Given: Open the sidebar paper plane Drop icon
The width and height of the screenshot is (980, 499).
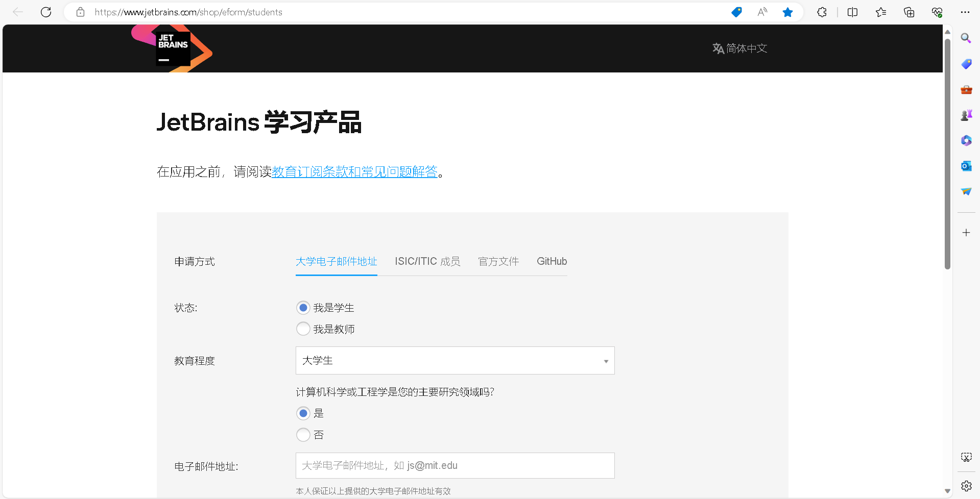Looking at the screenshot, I should point(966,191).
